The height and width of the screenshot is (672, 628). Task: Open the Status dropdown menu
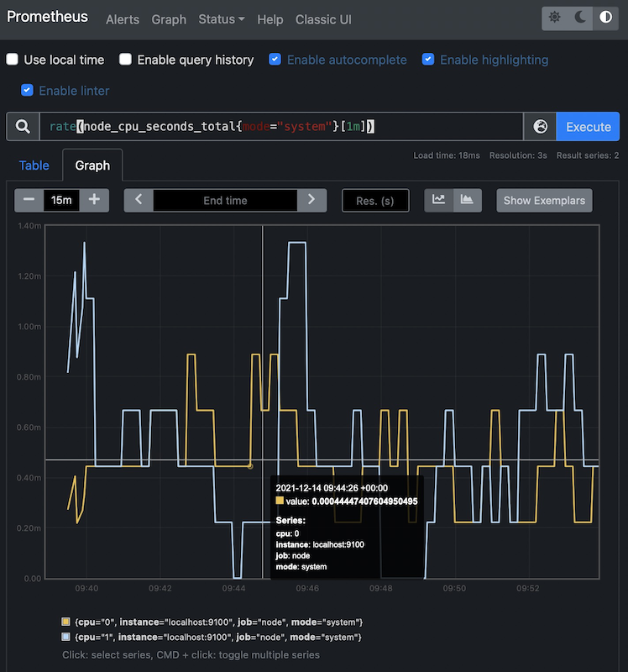coord(222,19)
